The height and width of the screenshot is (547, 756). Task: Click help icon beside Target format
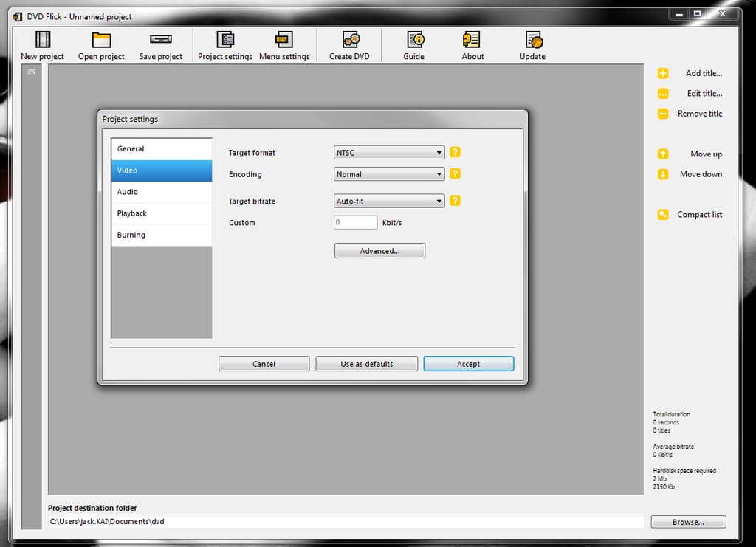coord(455,152)
